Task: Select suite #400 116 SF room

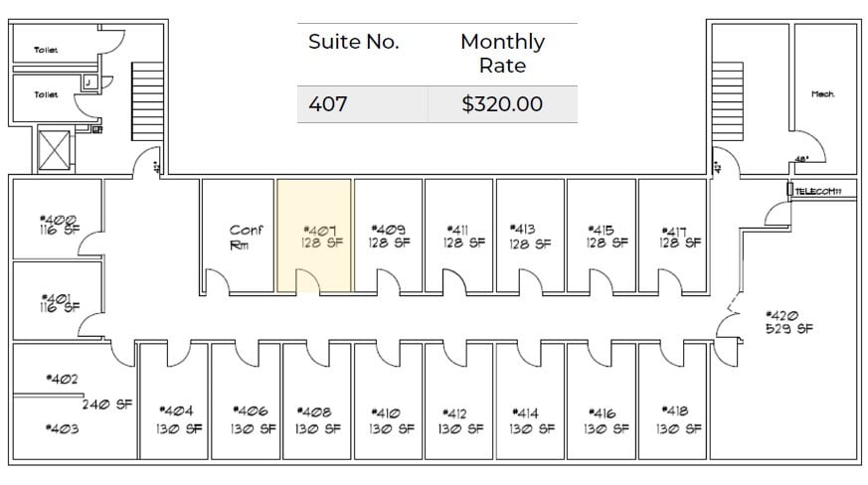Action: [x=57, y=219]
